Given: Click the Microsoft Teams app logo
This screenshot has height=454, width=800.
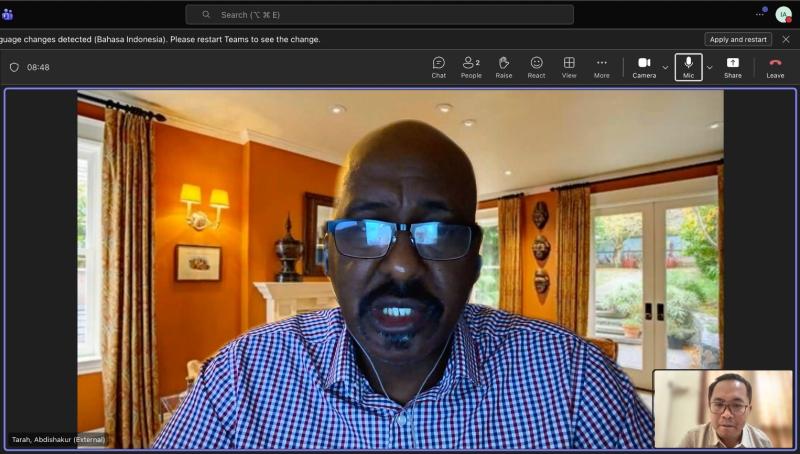Looking at the screenshot, I should point(7,14).
